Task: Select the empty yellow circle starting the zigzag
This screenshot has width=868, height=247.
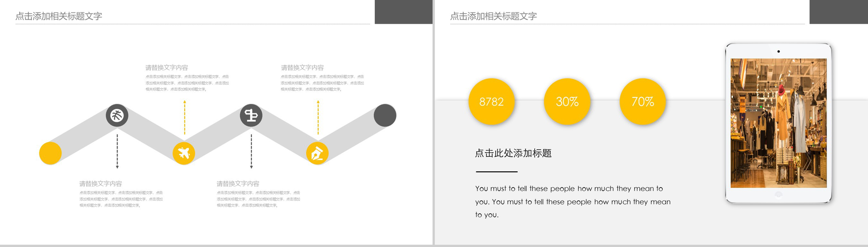Action: [50, 153]
